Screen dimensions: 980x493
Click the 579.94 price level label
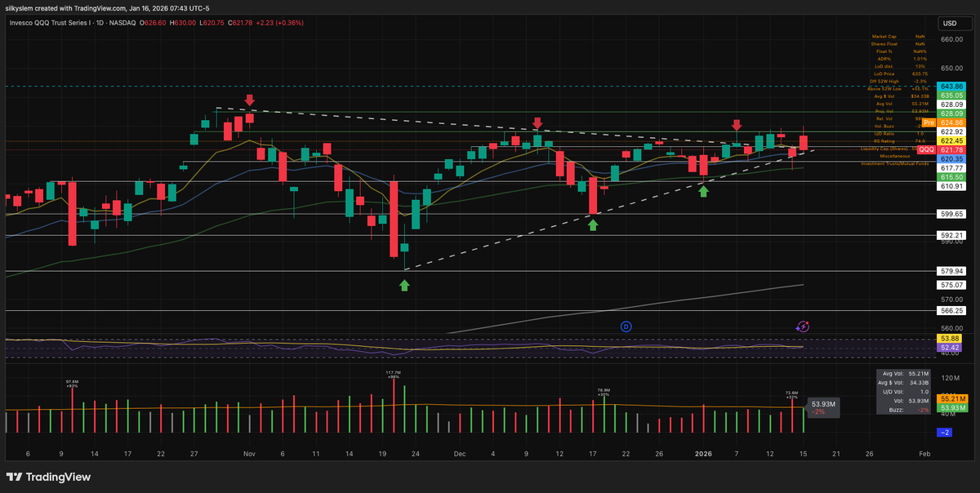click(x=953, y=271)
